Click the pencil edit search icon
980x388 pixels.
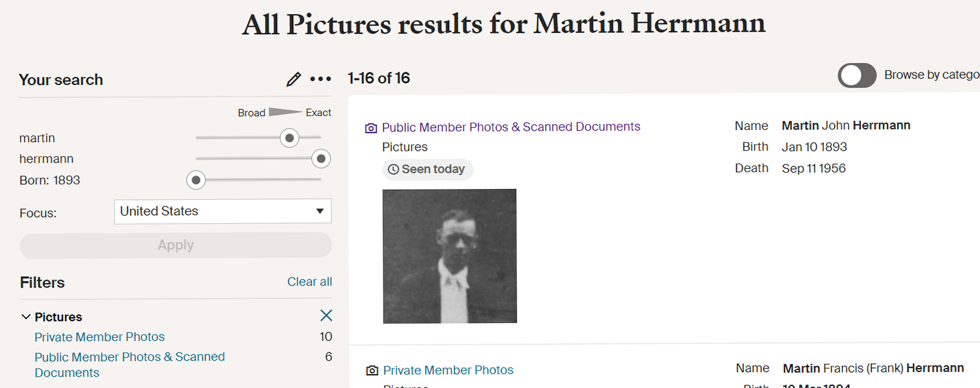click(x=293, y=80)
